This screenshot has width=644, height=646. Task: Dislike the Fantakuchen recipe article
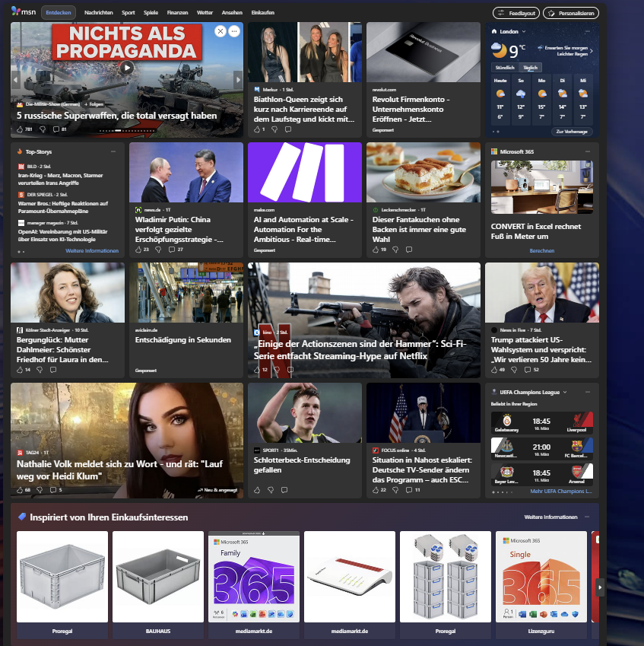tap(395, 250)
